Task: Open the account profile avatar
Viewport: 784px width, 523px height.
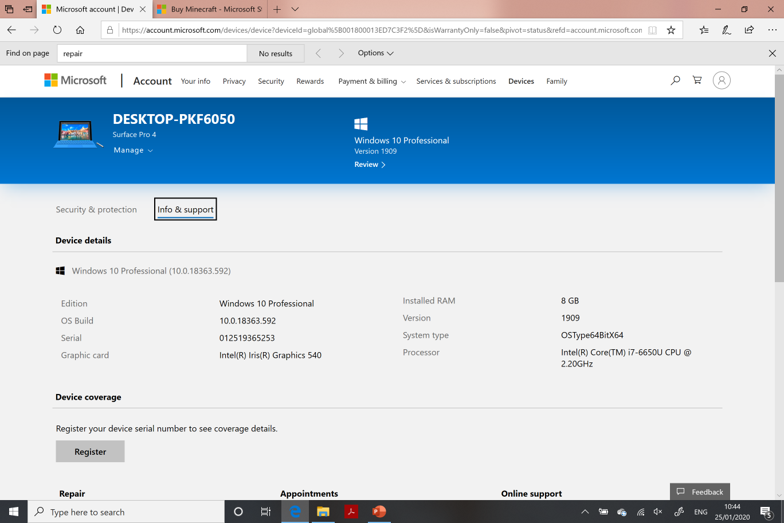Action: point(722,80)
